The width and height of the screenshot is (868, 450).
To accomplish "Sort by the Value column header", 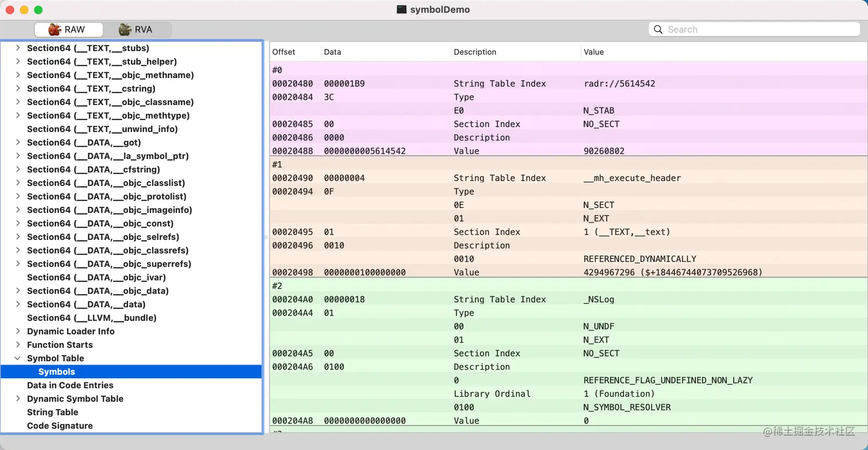I will click(724, 52).
